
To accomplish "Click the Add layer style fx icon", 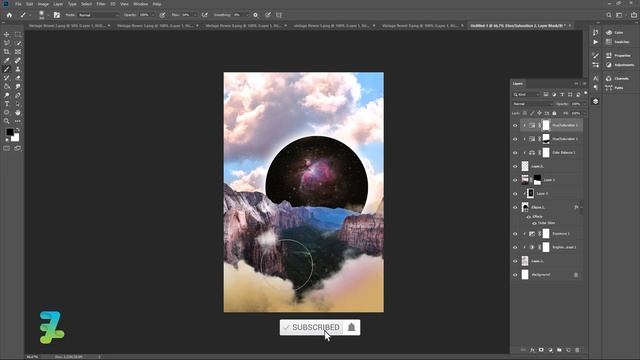I will [x=532, y=350].
